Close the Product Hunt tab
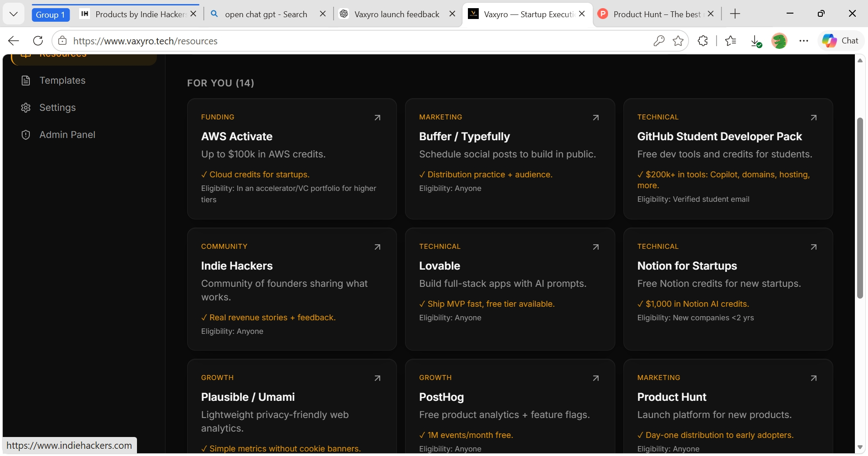Image resolution: width=868 pixels, height=456 pixels. point(711,14)
